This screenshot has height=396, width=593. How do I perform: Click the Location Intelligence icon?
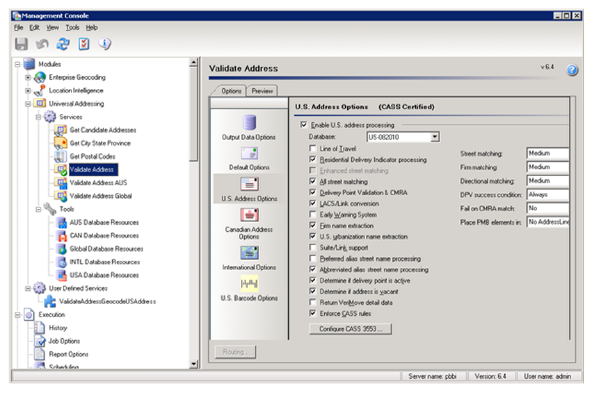[x=40, y=90]
